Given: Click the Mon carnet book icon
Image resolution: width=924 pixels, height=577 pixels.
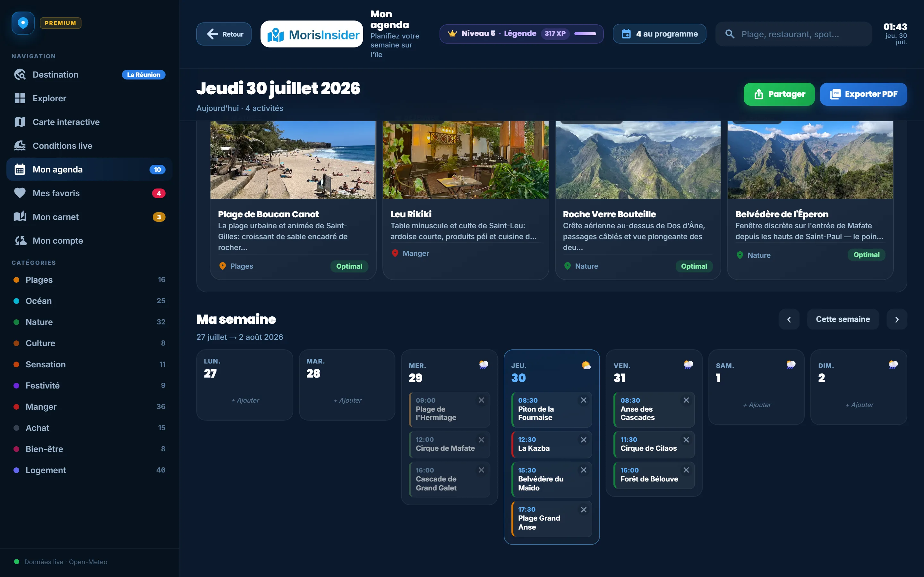Looking at the screenshot, I should (20, 217).
